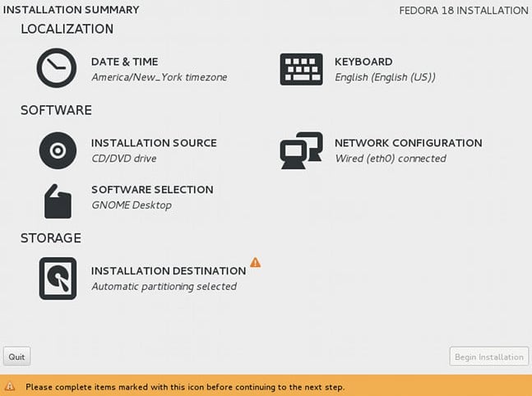Click the orange warning triangle beside Installation Destination

tap(256, 262)
